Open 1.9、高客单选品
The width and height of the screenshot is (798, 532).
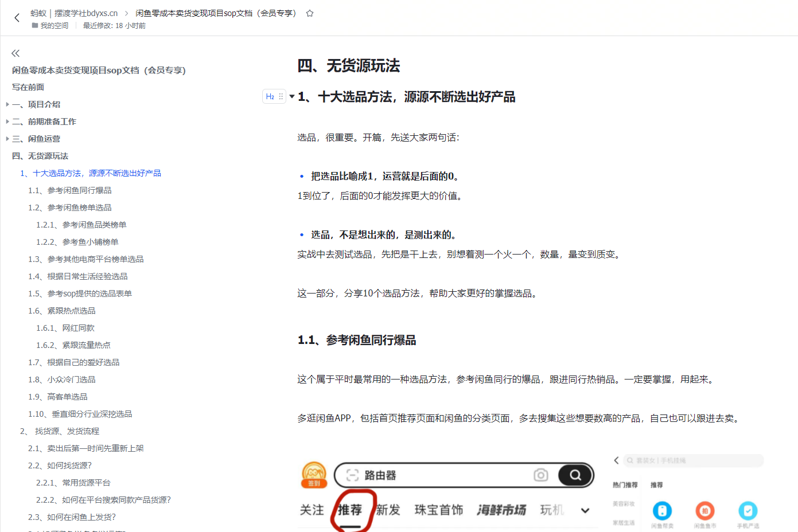58,397
